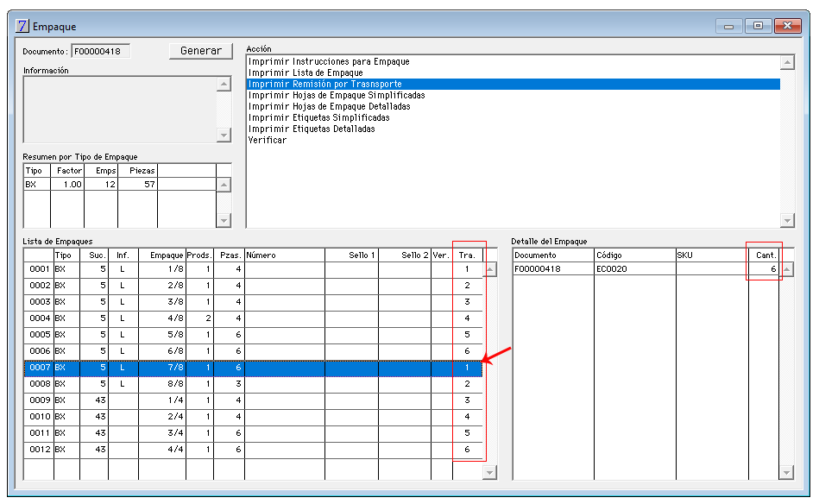This screenshot has width=819, height=504.
Task: Select package row 0006
Action: click(253, 351)
